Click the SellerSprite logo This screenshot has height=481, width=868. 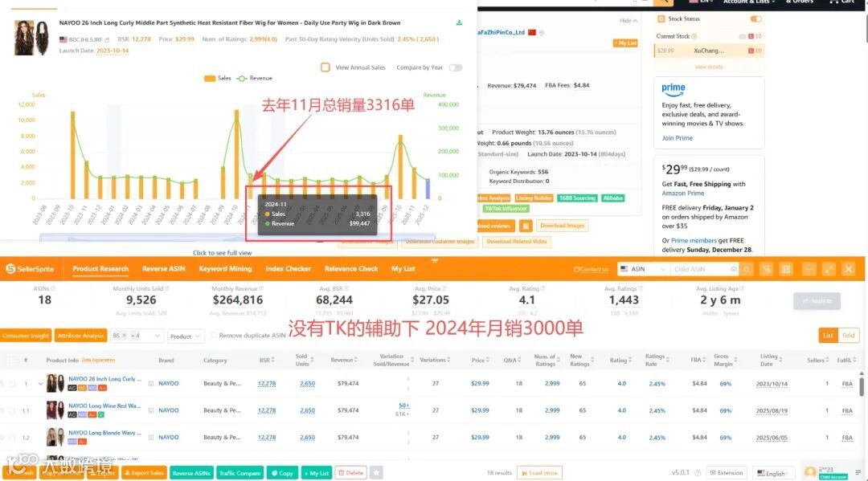point(30,269)
